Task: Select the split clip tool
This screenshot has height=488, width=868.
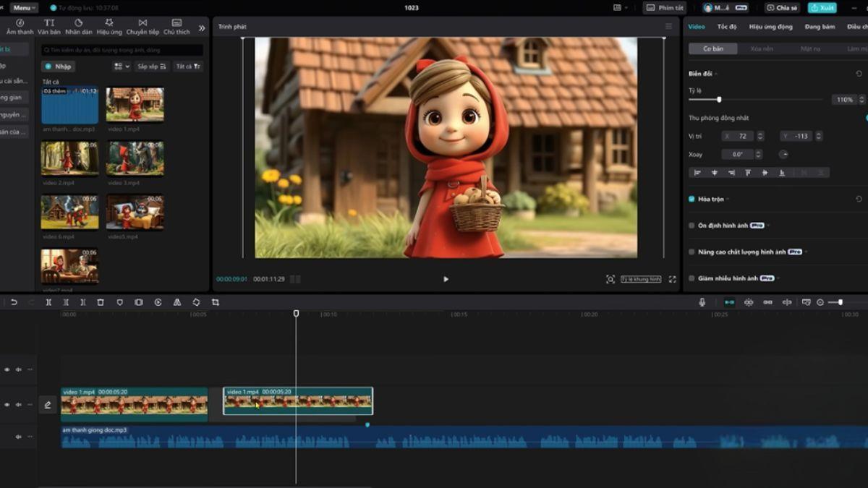Action: click(48, 302)
